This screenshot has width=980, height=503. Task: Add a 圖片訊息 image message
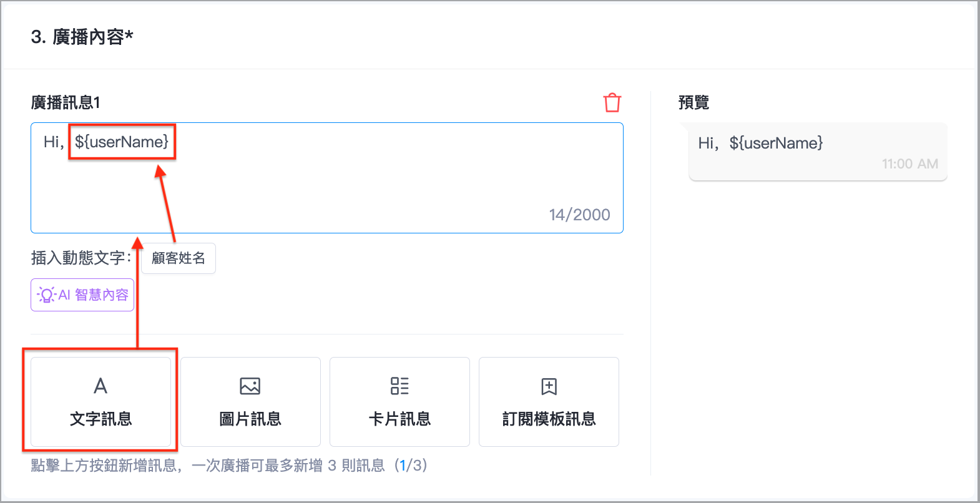click(x=250, y=402)
